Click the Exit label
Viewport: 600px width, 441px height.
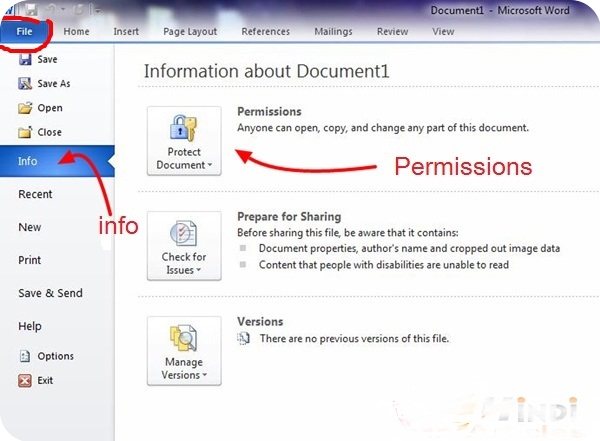point(45,381)
